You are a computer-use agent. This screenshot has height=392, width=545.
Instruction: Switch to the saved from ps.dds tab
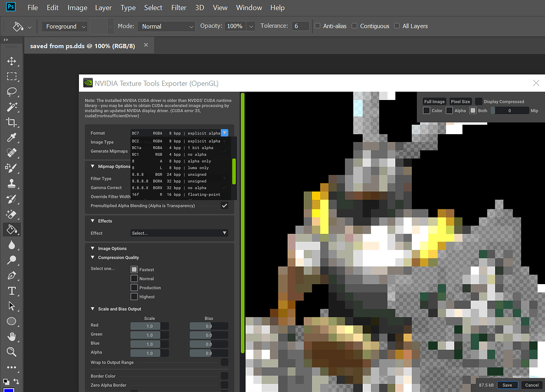click(82, 46)
